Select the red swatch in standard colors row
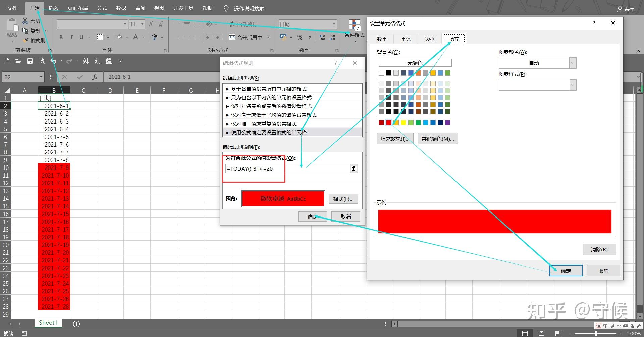The image size is (644, 337). 389,123
